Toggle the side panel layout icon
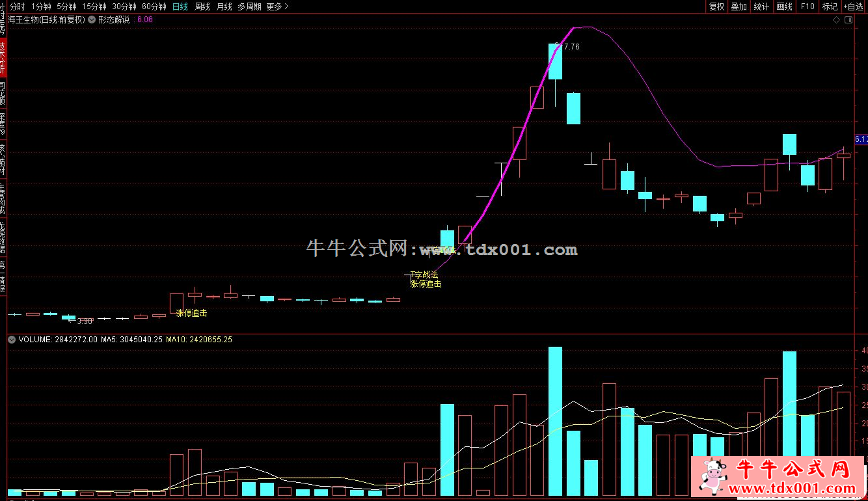 [848, 20]
